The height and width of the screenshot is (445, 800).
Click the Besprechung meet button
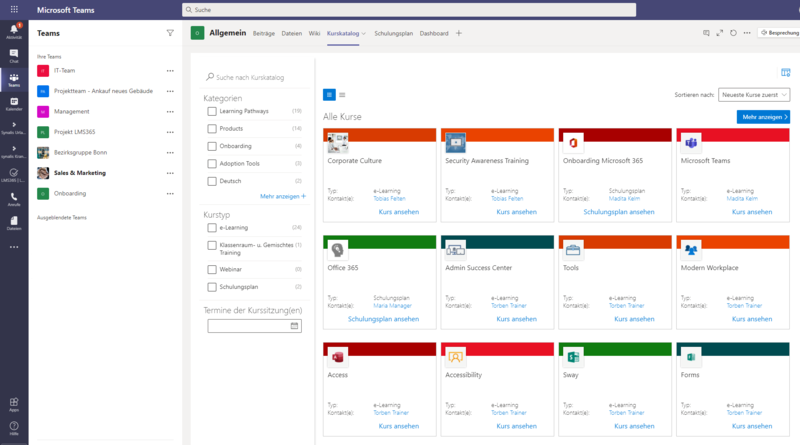[x=779, y=33]
